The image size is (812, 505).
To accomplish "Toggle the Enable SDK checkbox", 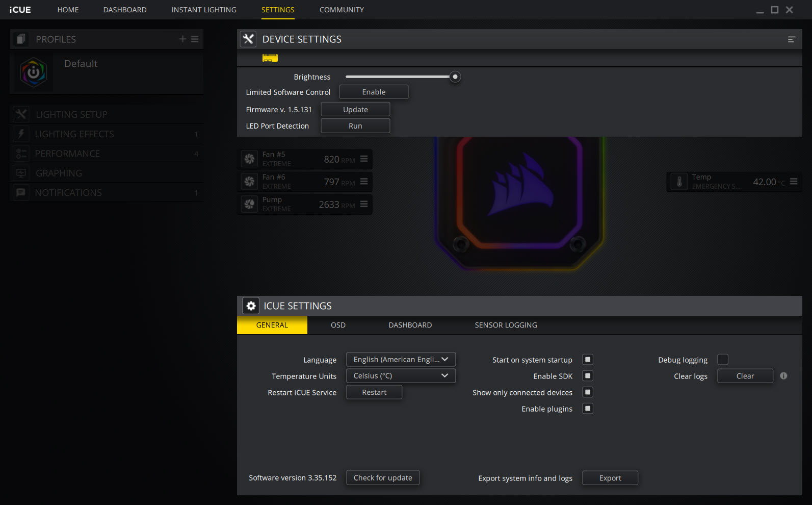I will 588,376.
